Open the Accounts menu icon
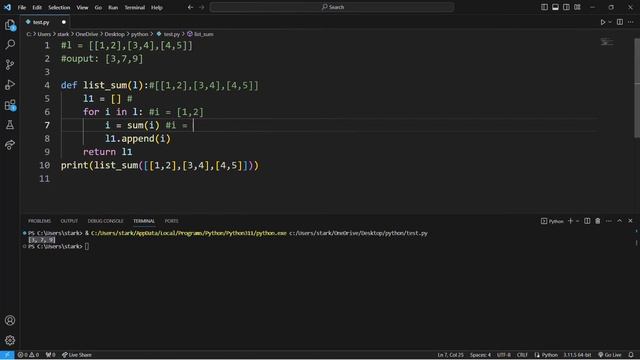The image size is (640, 360). pyautogui.click(x=10, y=320)
